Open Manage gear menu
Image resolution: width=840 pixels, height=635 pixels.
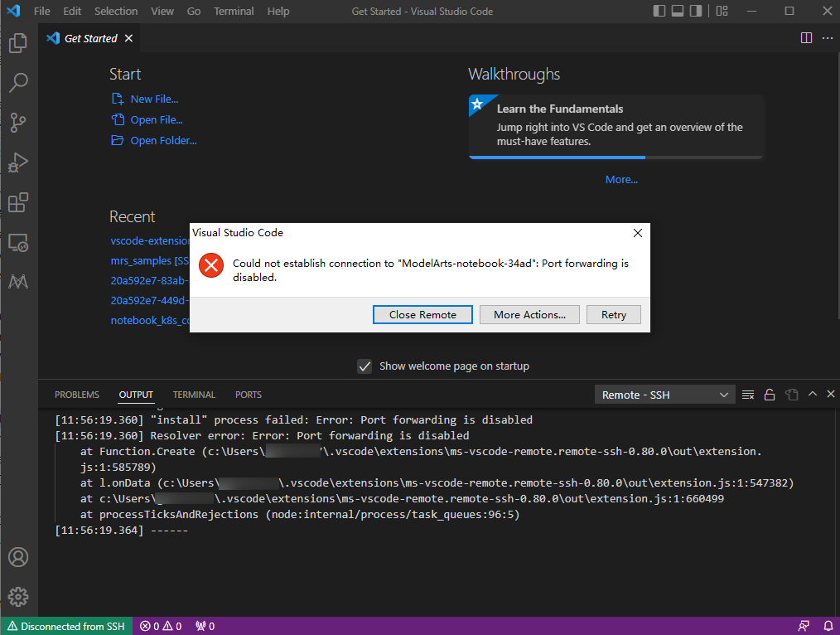(x=18, y=596)
